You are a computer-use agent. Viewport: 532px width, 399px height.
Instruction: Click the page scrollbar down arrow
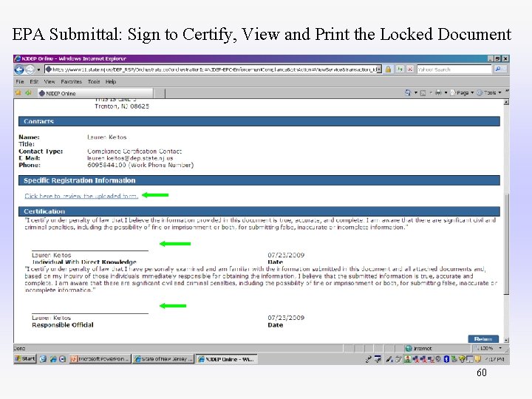click(506, 340)
